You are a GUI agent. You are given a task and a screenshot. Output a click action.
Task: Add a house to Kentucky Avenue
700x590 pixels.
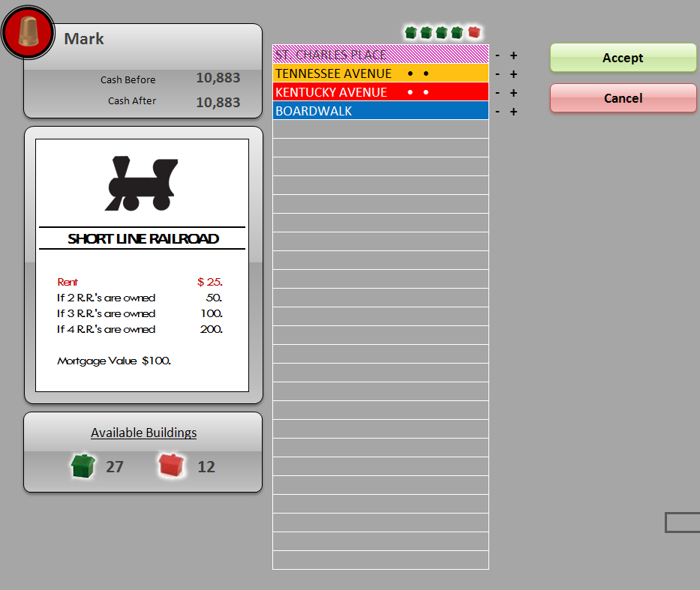(x=514, y=93)
